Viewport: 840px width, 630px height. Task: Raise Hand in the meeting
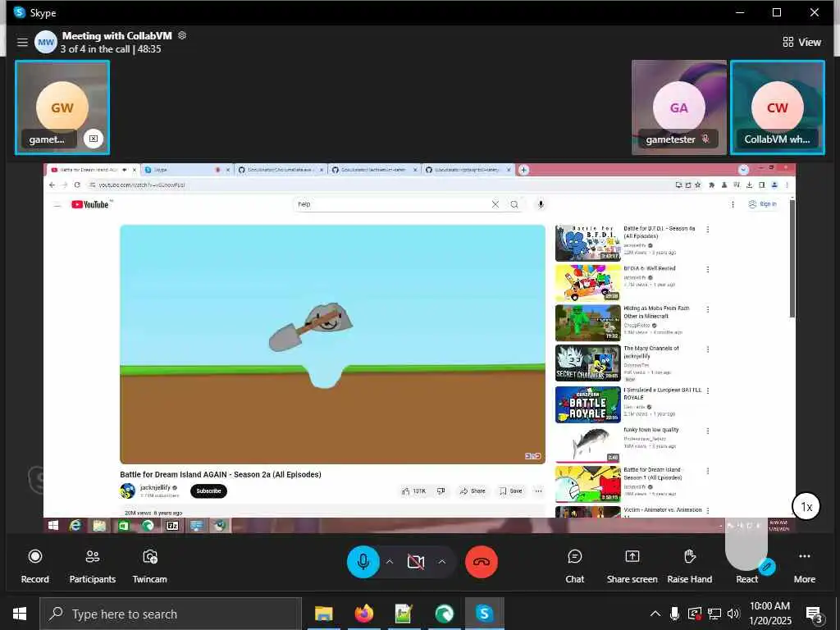(x=689, y=566)
